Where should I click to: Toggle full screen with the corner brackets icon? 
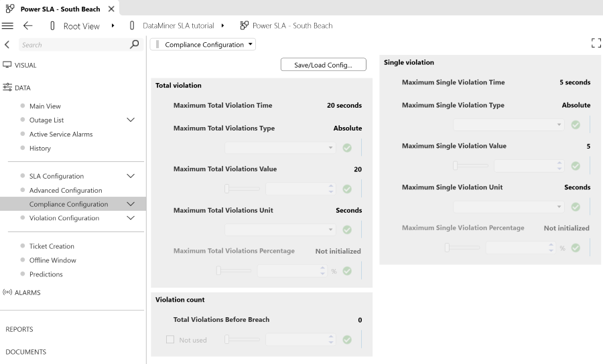[596, 43]
